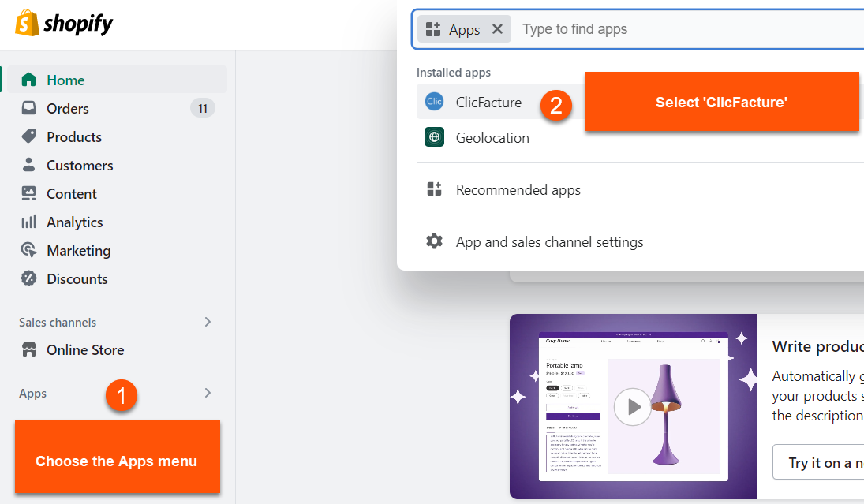Expand the Sales channels section
This screenshot has width=864, height=504.
coord(208,322)
